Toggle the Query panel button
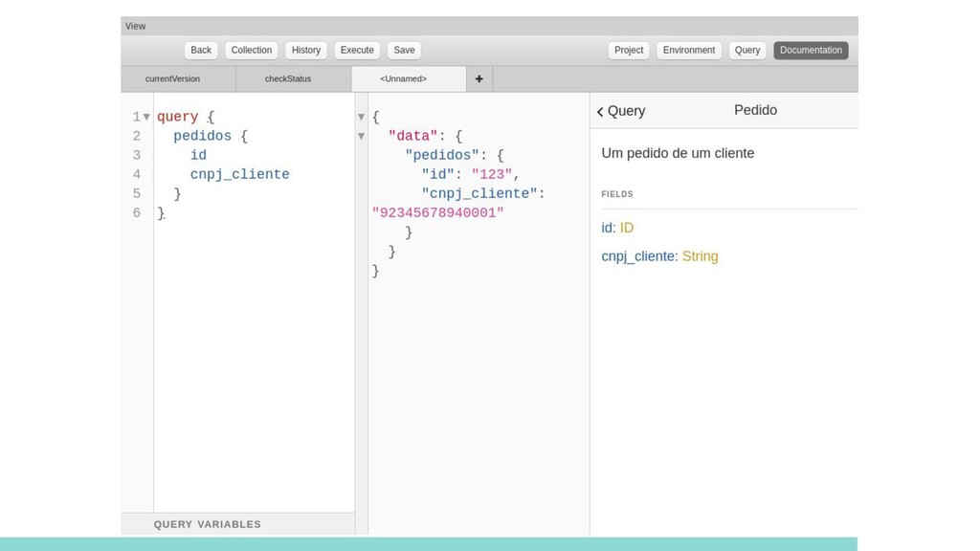980x551 pixels. [746, 50]
